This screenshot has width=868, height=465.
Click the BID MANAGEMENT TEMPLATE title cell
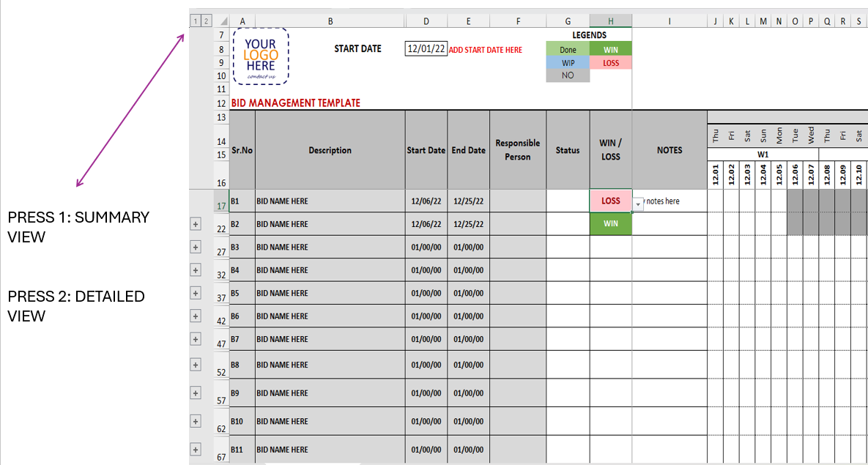[x=295, y=103]
